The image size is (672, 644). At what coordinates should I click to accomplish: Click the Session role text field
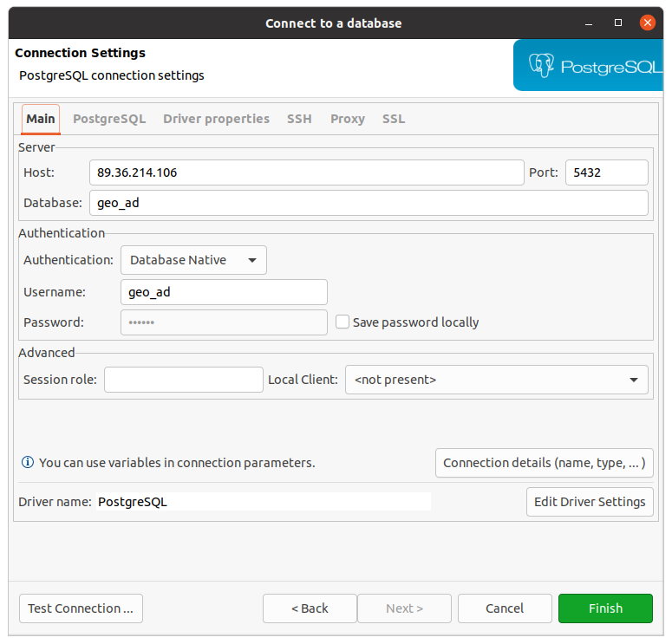[x=183, y=380]
